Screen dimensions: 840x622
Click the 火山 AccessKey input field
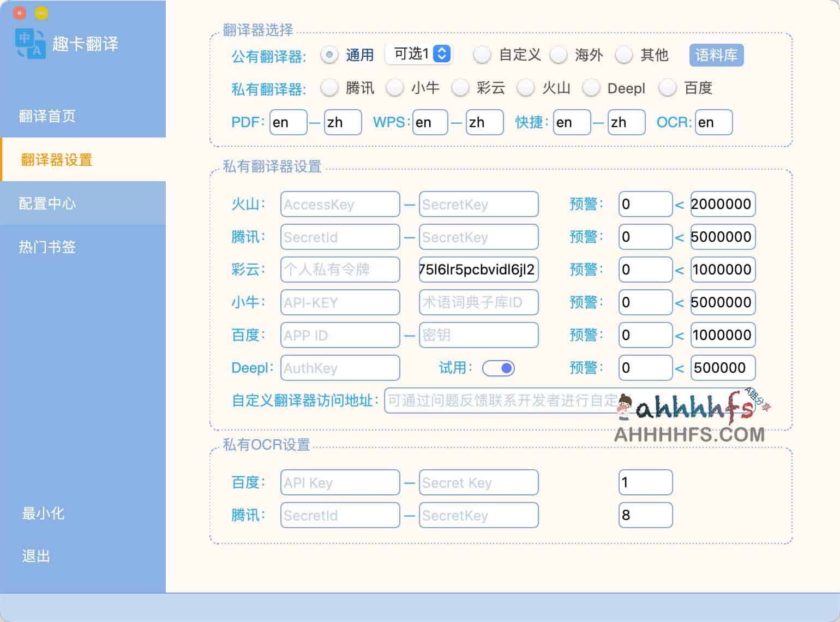(x=339, y=204)
